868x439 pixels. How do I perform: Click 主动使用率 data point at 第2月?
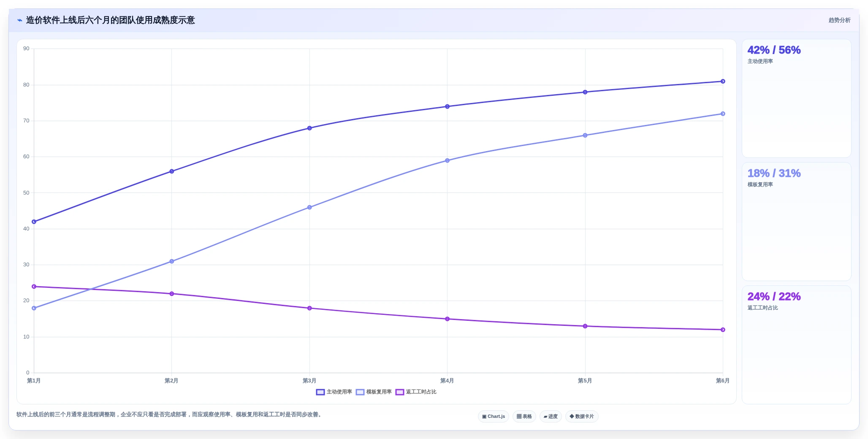(172, 171)
